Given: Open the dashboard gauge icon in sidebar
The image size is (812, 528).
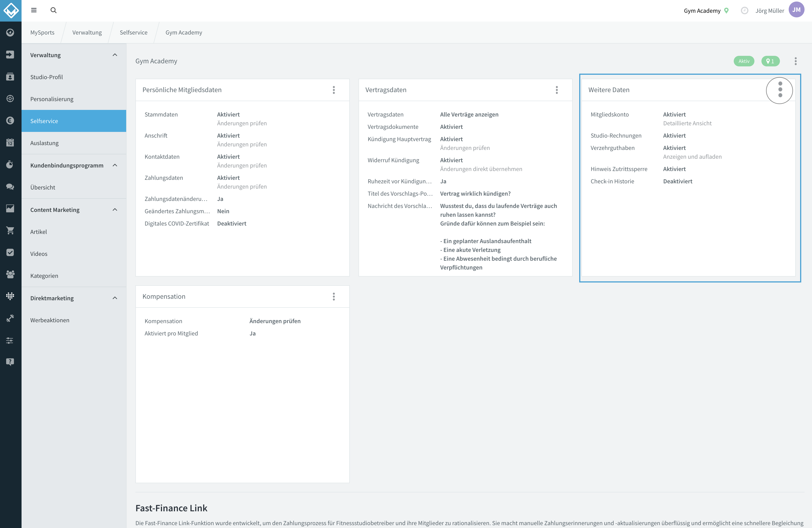Looking at the screenshot, I should point(10,32).
